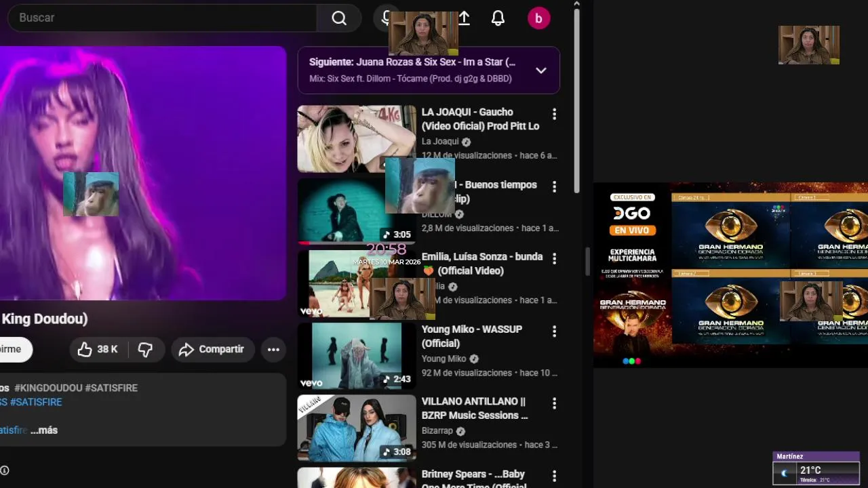The image size is (868, 488).
Task: Click Emilia, Luísa Sonza - bunda title
Action: click(482, 264)
